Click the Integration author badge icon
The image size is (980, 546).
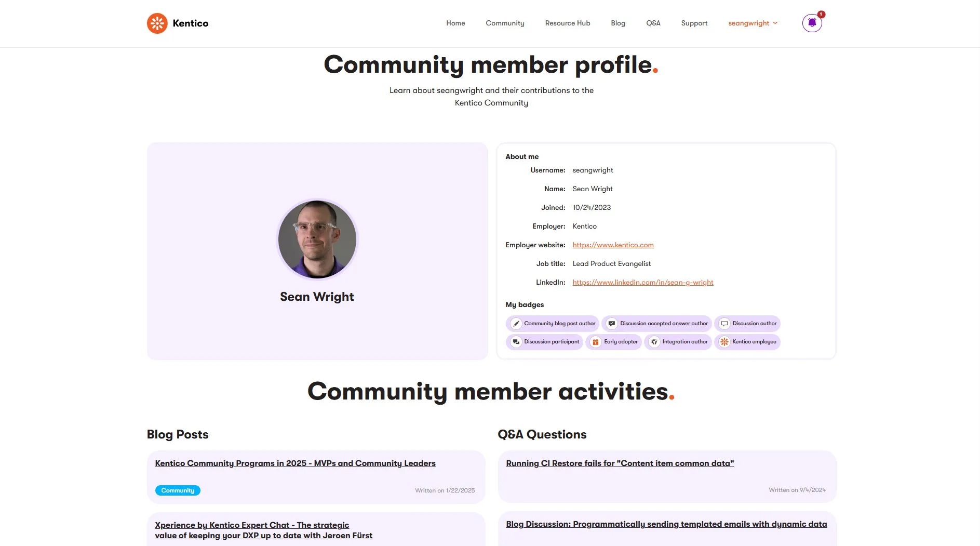(654, 342)
